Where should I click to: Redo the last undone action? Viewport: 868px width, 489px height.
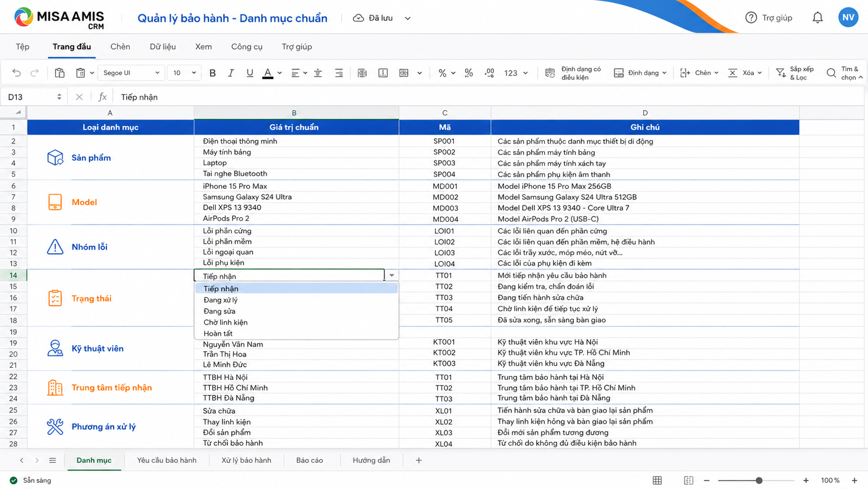35,73
